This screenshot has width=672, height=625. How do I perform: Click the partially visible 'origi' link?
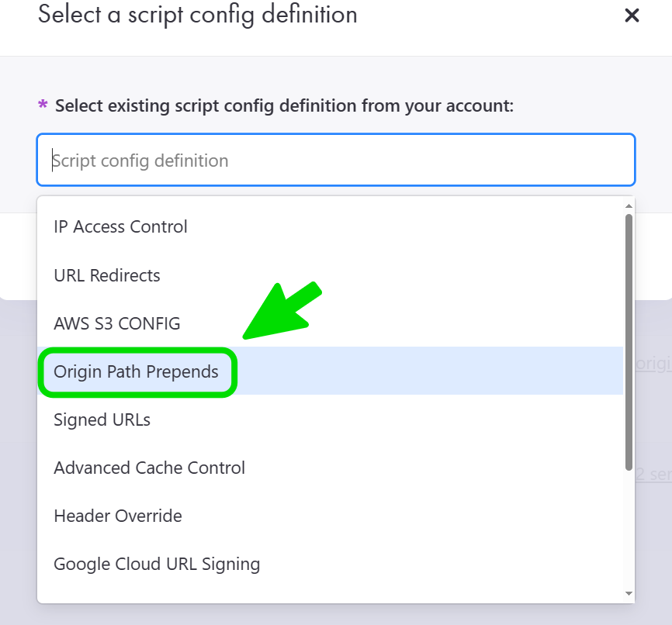(x=653, y=364)
